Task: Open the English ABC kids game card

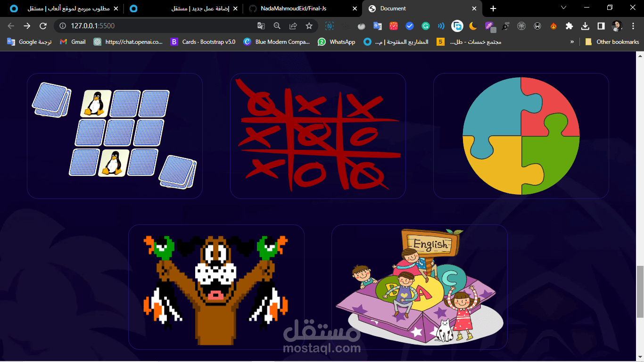Action: (x=420, y=287)
